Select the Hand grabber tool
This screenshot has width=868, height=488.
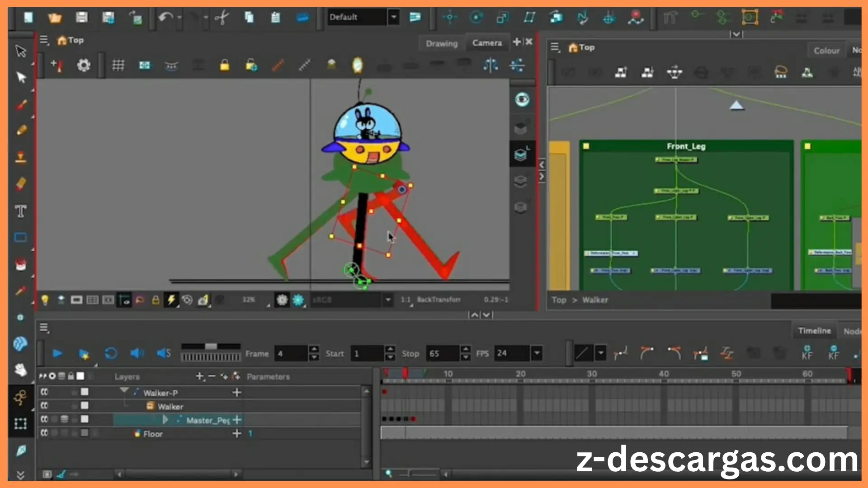[x=21, y=370]
